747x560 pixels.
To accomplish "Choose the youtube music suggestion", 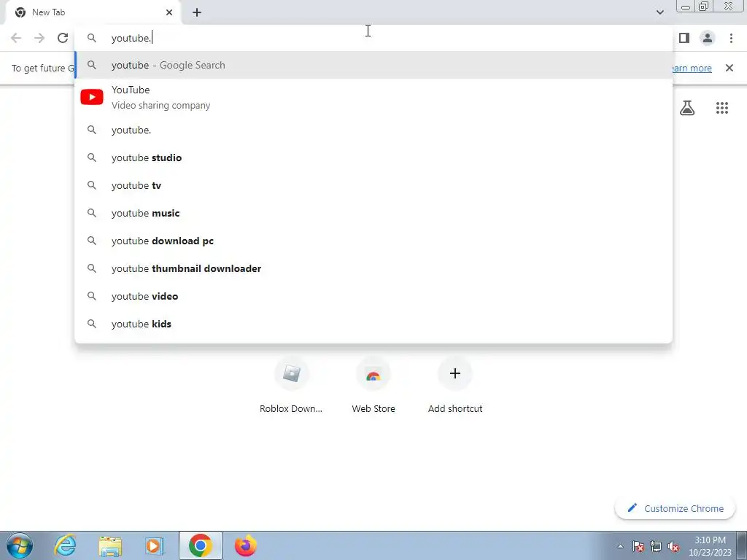I will coord(373,213).
